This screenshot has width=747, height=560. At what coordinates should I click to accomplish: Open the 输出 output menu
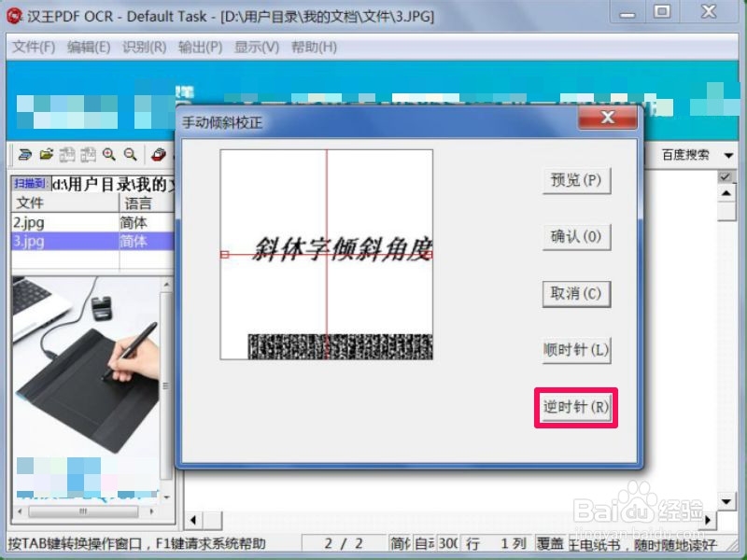tap(199, 47)
